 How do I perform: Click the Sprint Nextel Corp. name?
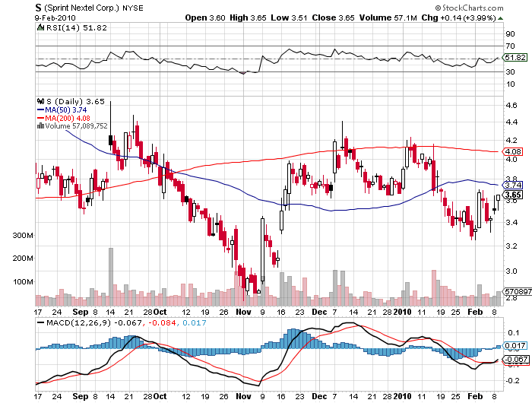click(x=81, y=8)
